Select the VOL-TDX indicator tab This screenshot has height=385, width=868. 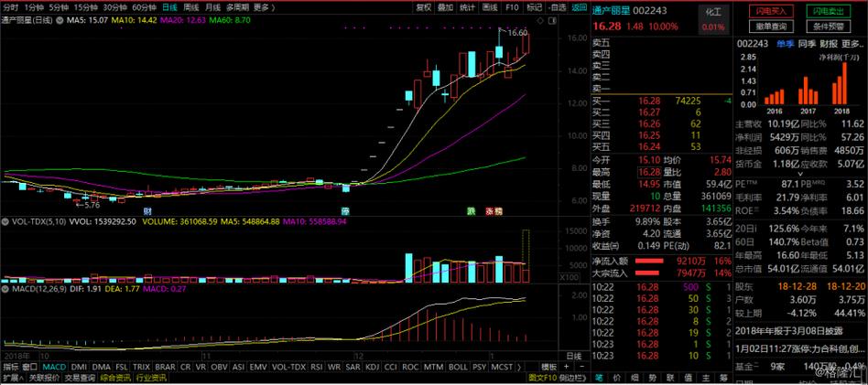288,367
